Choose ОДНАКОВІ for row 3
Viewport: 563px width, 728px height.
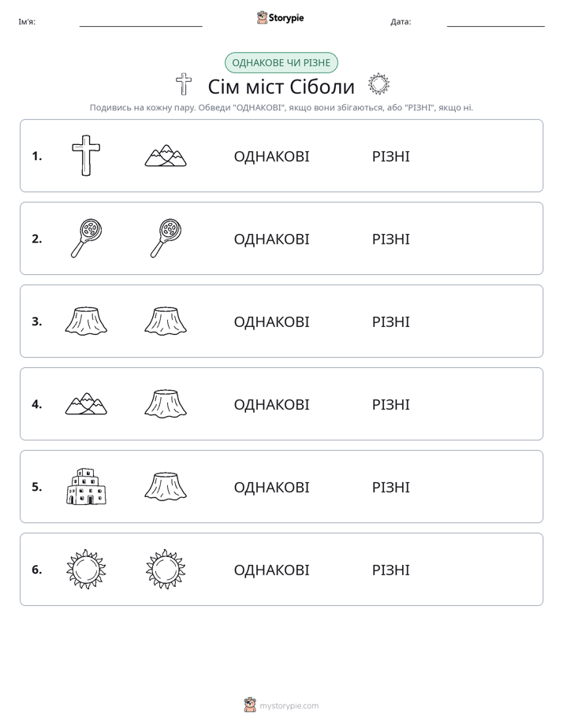tap(271, 321)
